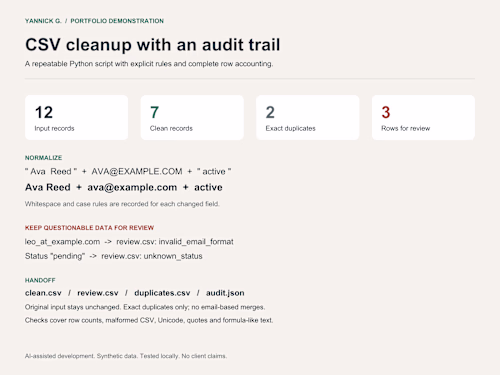
Task: Click the 'clean.csv' file name
Action: 43,293
